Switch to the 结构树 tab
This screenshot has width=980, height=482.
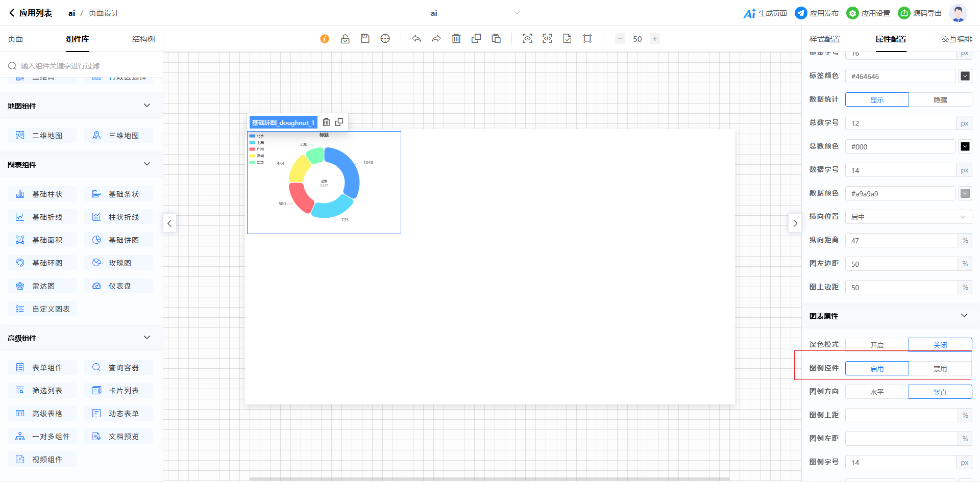(x=143, y=39)
